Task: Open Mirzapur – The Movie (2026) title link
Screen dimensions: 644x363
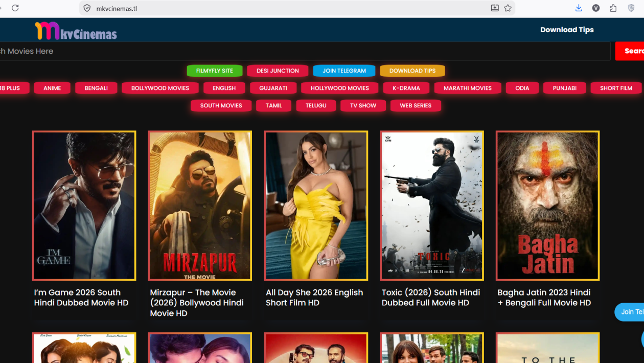Action: pyautogui.click(x=197, y=303)
